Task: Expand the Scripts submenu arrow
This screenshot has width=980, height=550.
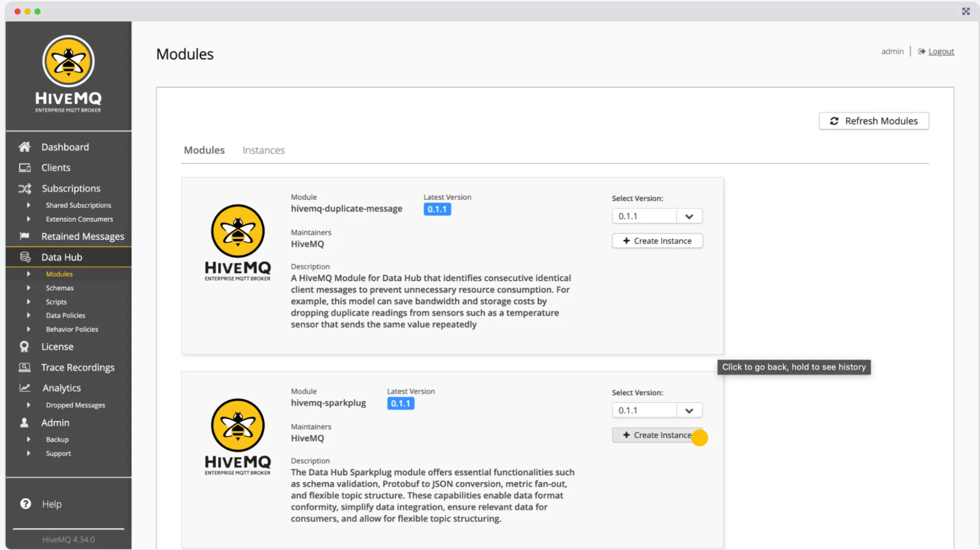Action: pos(28,301)
